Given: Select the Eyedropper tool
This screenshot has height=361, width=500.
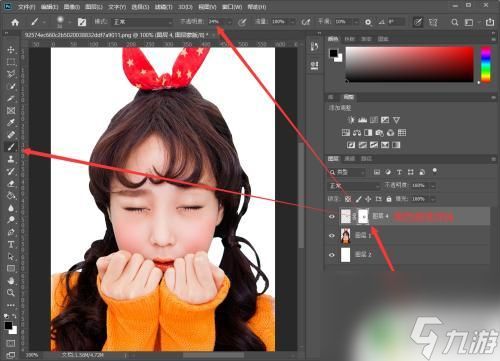Looking at the screenshot, I should (x=11, y=122).
